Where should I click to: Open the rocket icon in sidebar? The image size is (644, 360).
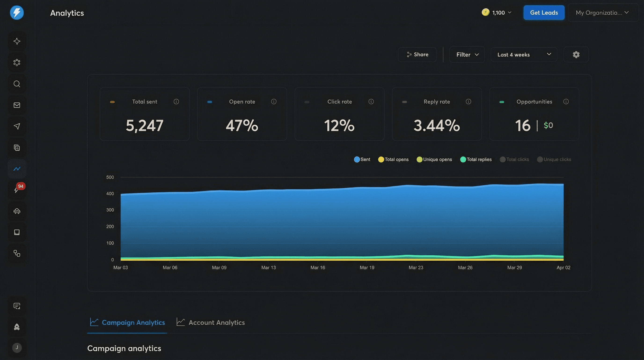(x=17, y=327)
